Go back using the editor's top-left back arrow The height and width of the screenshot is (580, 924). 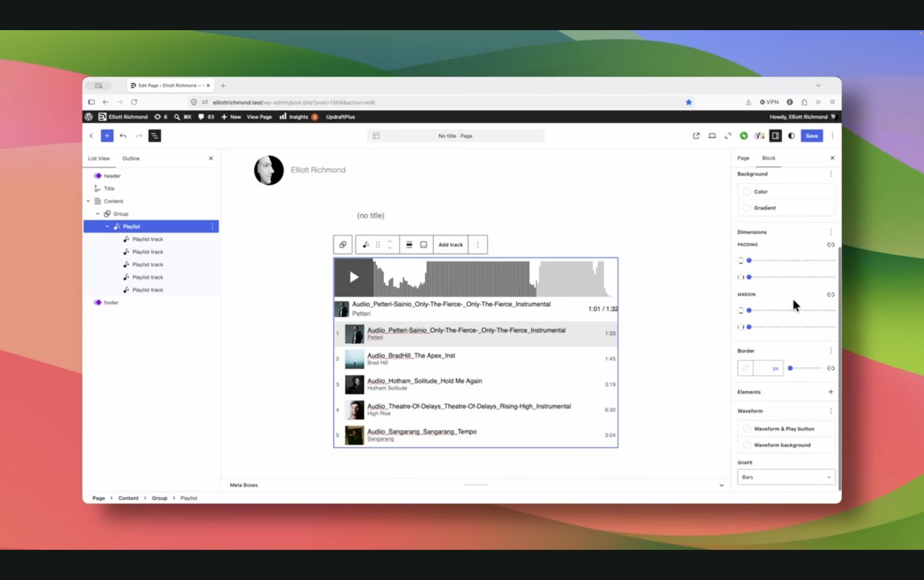pos(91,136)
